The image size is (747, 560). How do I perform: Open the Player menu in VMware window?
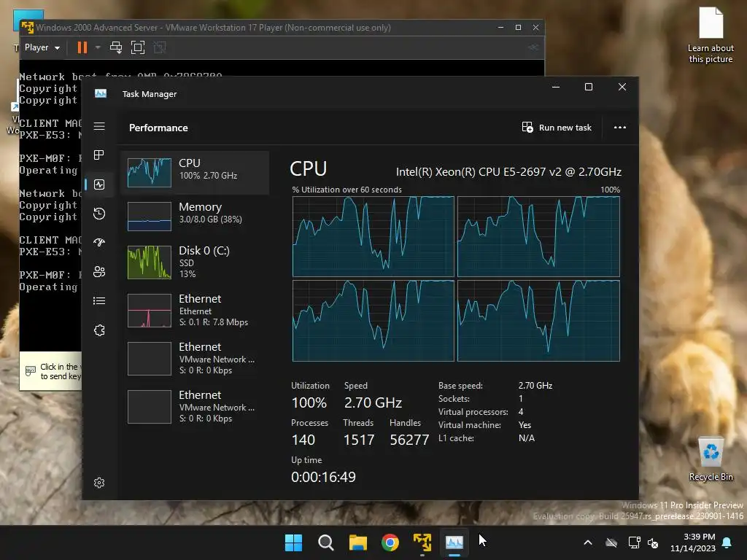coord(42,47)
